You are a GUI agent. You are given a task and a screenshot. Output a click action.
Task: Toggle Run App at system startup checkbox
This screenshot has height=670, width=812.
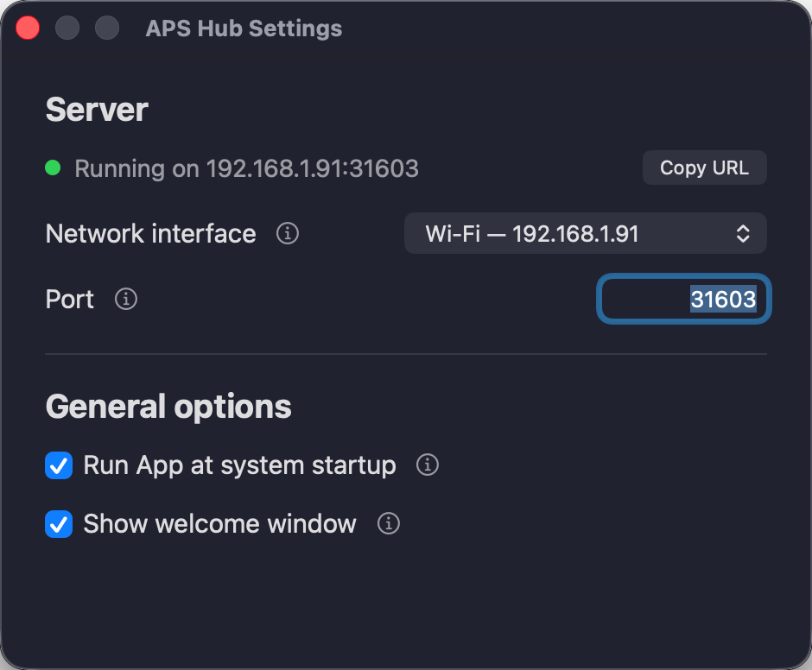[x=59, y=465]
